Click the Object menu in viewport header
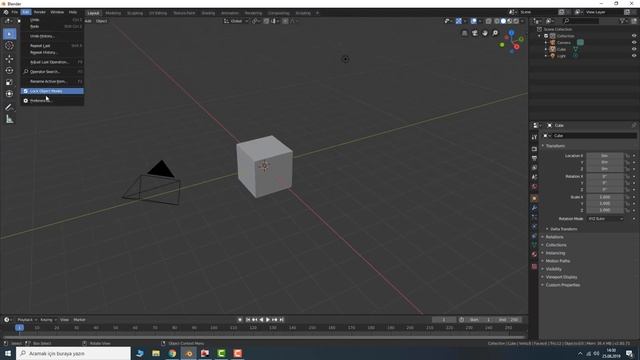Screen dimensions: 640x360 pyautogui.click(x=101, y=21)
